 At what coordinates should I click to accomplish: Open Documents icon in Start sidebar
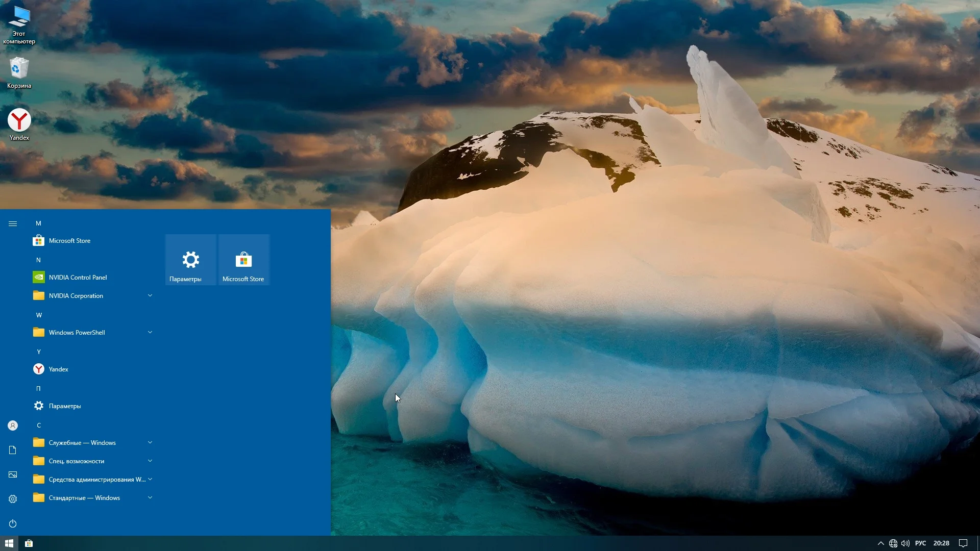tap(13, 450)
